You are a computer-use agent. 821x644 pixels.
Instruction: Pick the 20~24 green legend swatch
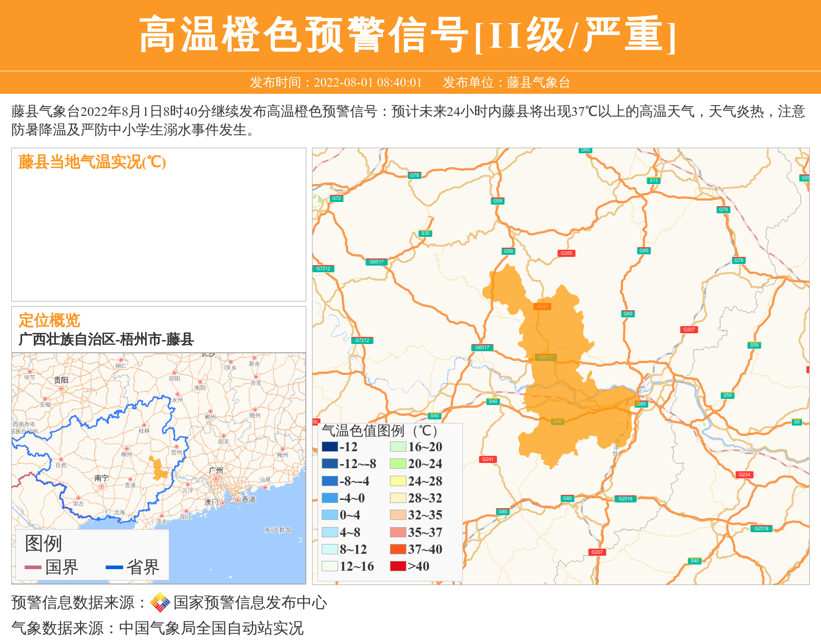(398, 464)
